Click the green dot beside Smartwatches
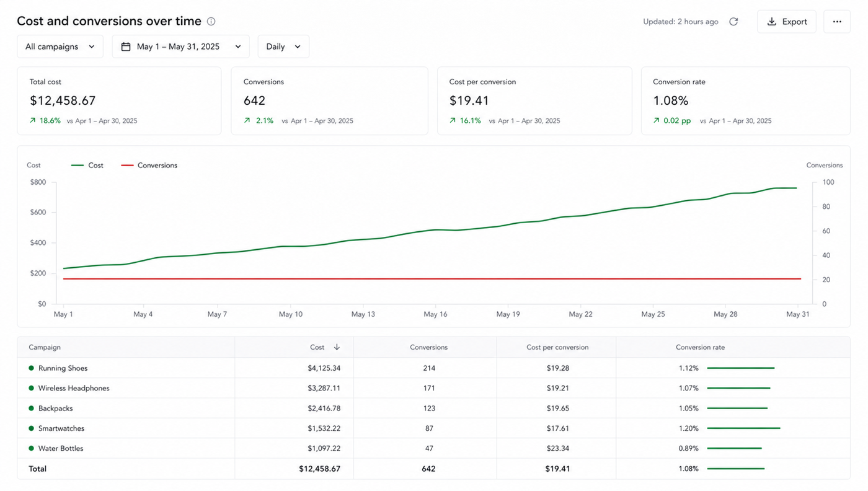Viewport: 868px width, 491px height. tap(31, 428)
